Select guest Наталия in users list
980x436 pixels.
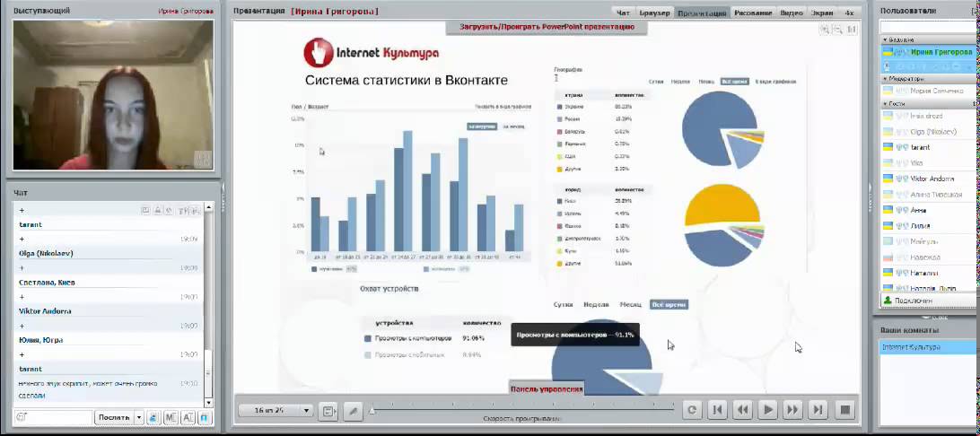[x=928, y=273]
